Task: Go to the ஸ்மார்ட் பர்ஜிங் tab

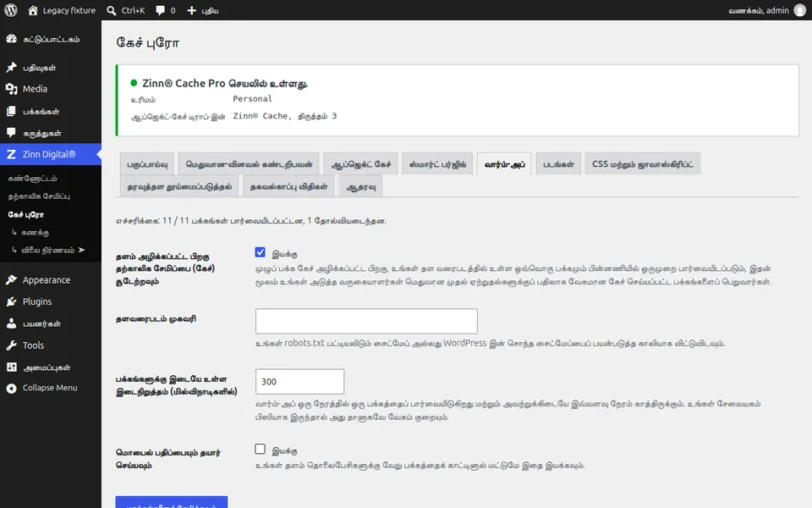Action: (x=437, y=164)
